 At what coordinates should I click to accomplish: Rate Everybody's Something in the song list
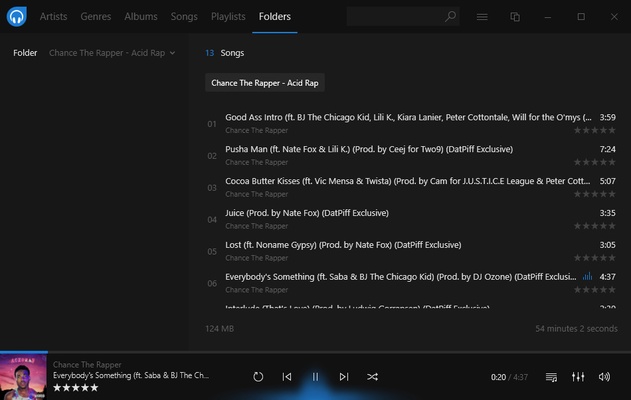pyautogui.click(x=594, y=290)
